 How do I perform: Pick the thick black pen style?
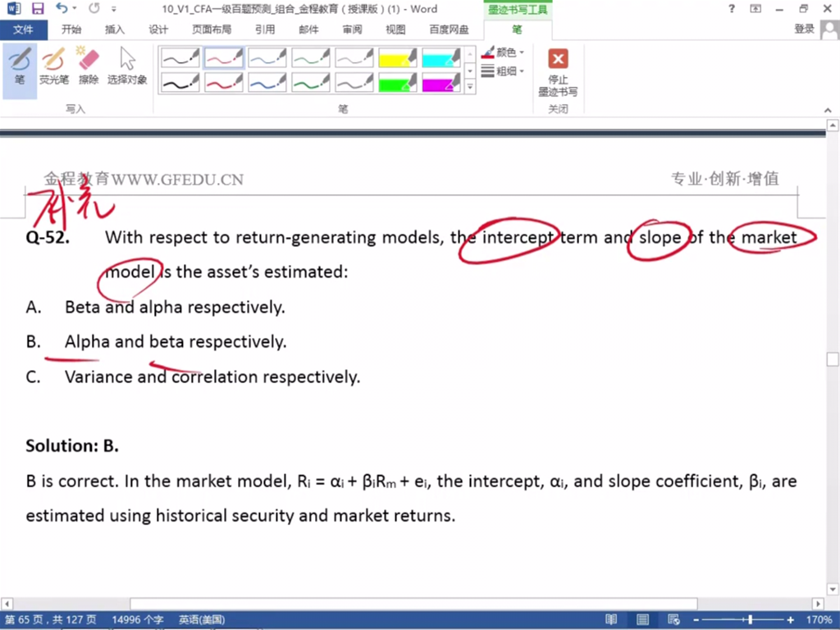180,83
